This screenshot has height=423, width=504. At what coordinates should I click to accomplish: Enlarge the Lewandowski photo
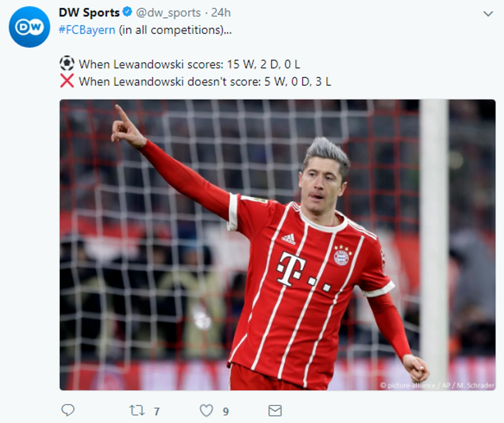pos(278,245)
